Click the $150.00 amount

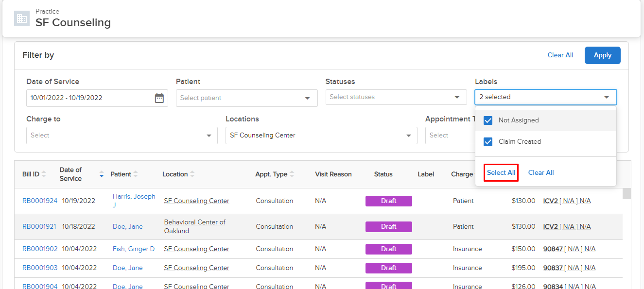tap(523, 249)
